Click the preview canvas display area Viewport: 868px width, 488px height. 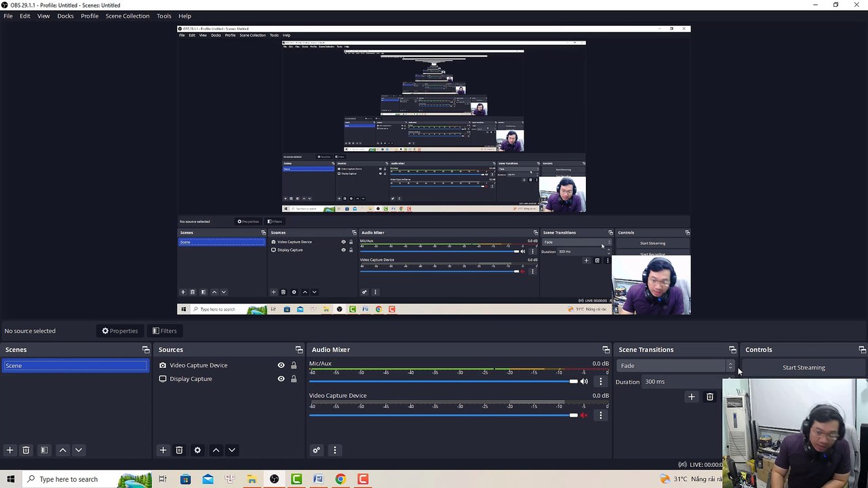click(x=434, y=170)
